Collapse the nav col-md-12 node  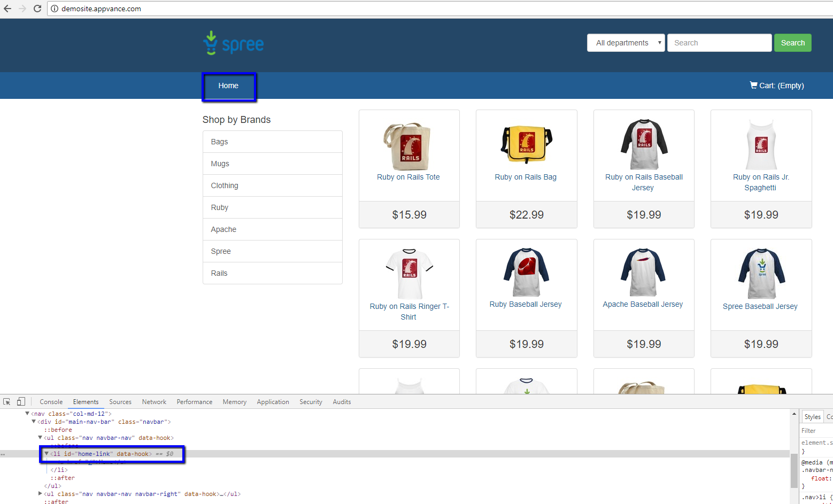point(27,414)
